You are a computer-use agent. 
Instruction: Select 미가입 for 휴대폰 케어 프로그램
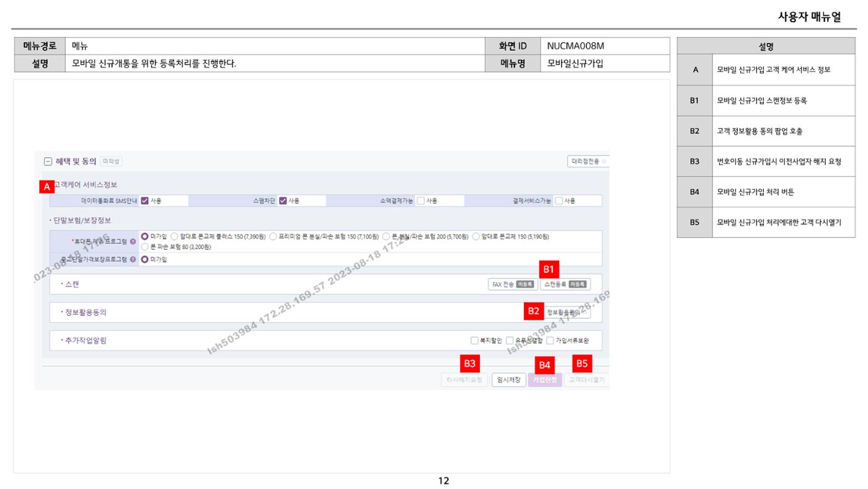[x=144, y=236]
